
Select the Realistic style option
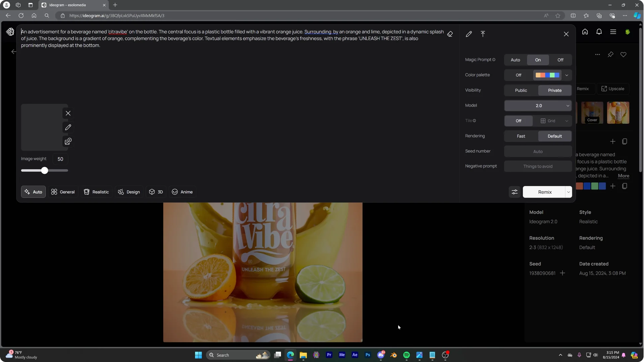96,192
